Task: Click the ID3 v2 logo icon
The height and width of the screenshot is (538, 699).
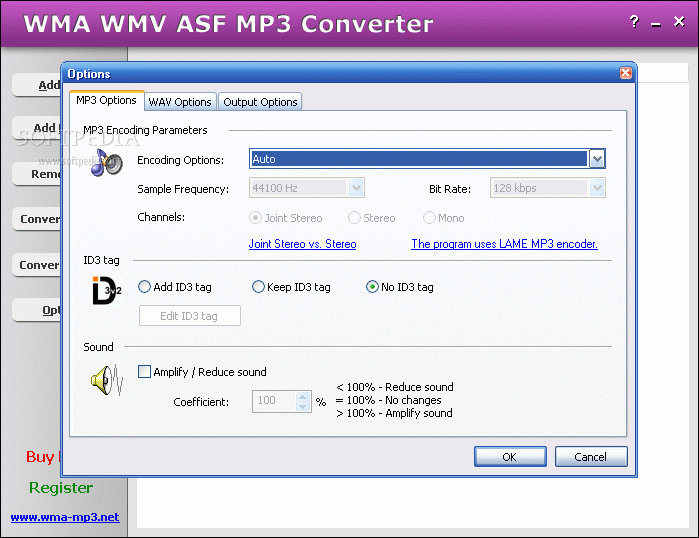Action: (107, 291)
